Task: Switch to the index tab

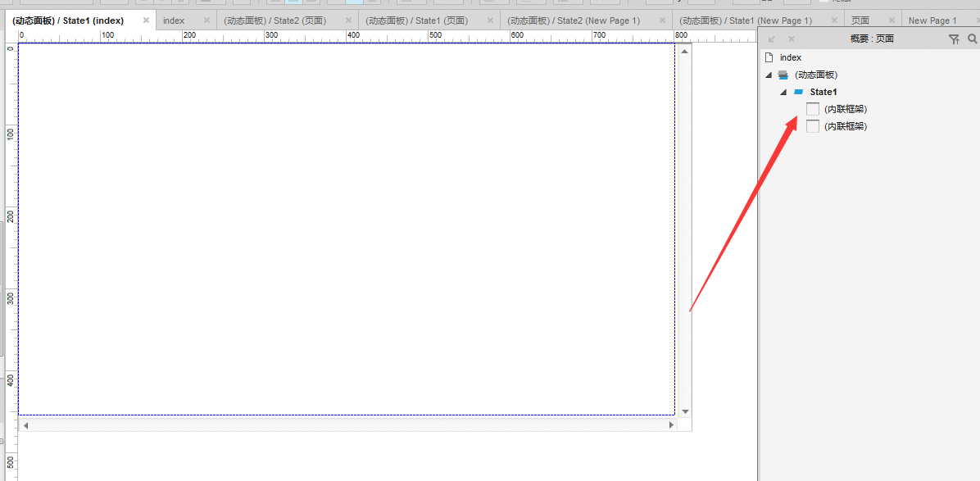Action: click(174, 20)
